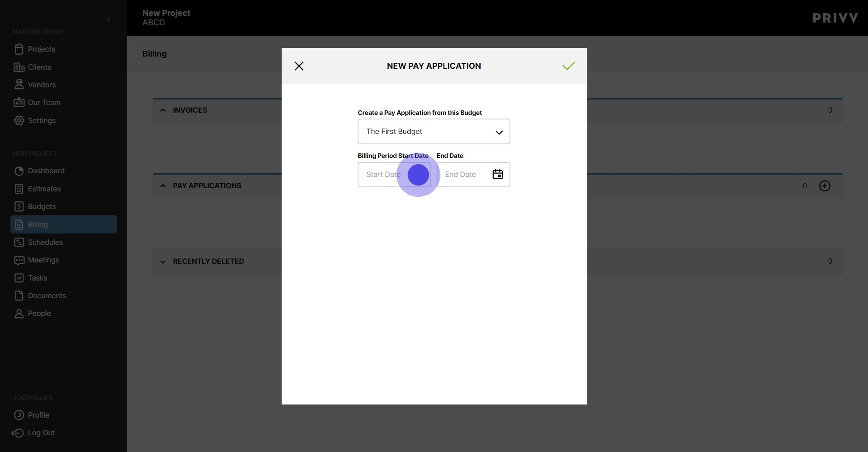868x452 pixels.
Task: Click the Tasks checkbox icon
Action: tap(19, 278)
